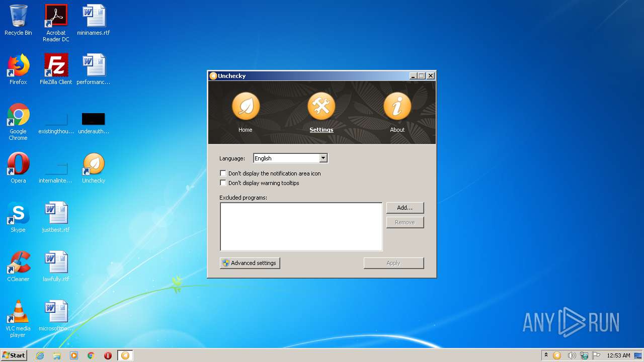Open the Settings section with wrench icon
This screenshot has height=362, width=644.
[321, 112]
